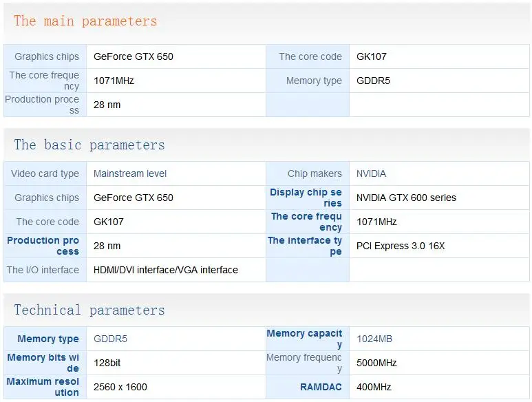Click 'Graphics chips' label in basic parameters
Screen dimensions: 532x402
pos(47,198)
